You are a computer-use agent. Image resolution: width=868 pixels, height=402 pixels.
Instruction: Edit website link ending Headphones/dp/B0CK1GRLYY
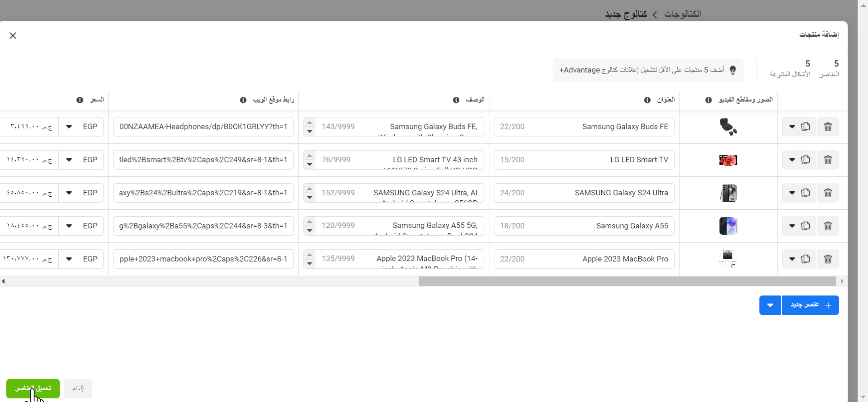pyautogui.click(x=203, y=127)
